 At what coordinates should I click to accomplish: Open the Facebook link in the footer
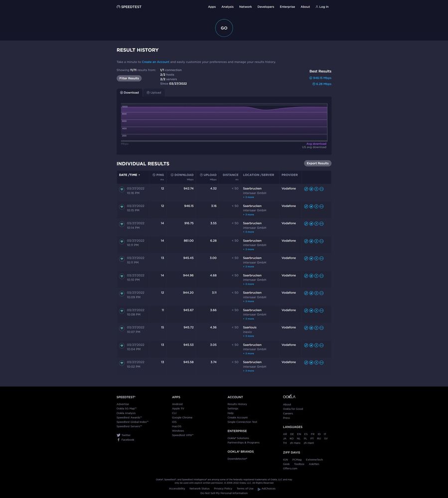coord(126,440)
